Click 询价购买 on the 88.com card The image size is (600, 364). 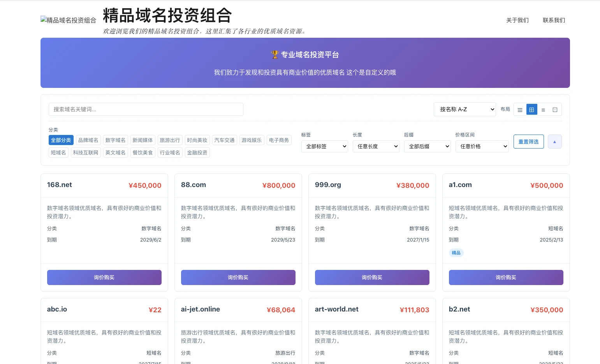click(x=238, y=277)
